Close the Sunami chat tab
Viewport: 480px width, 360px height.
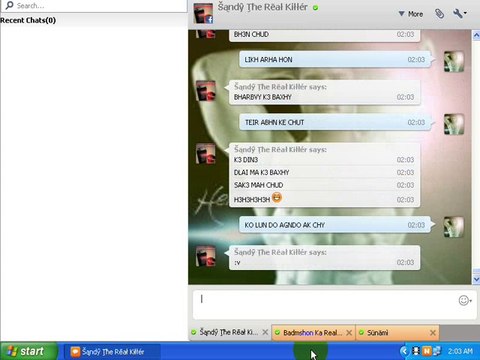point(433,333)
